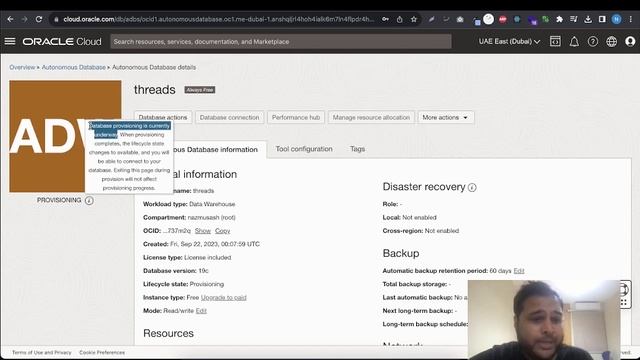Viewport: 640px width, 360px height.
Task: Open the Cloud Shell developer tools icon
Action: click(x=555, y=41)
